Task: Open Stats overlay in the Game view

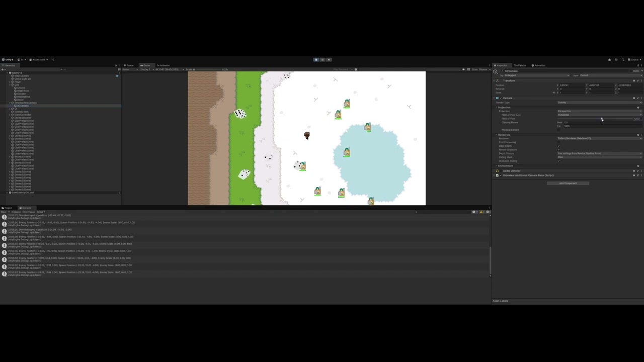Action: [475, 69]
